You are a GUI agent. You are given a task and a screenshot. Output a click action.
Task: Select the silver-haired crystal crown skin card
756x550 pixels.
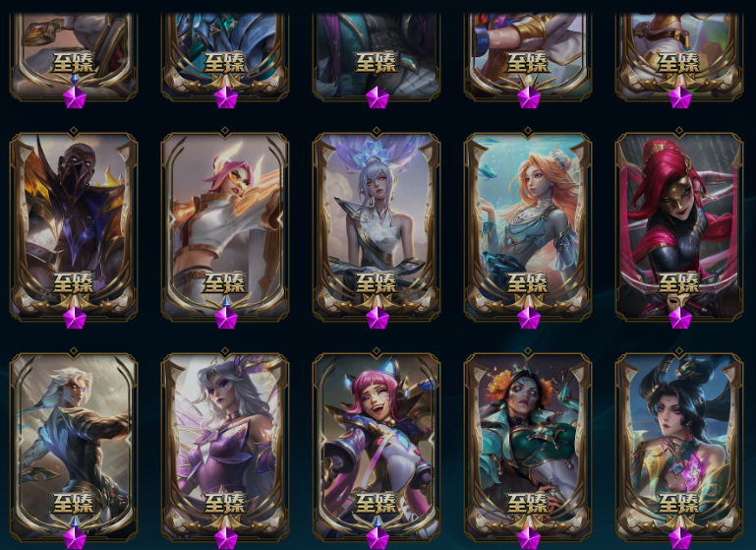(377, 226)
